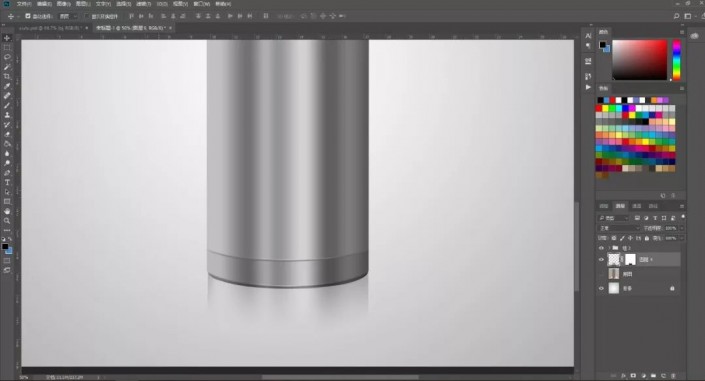Click the Color panel foreground swatch
The image size is (705, 381).
coord(602,44)
